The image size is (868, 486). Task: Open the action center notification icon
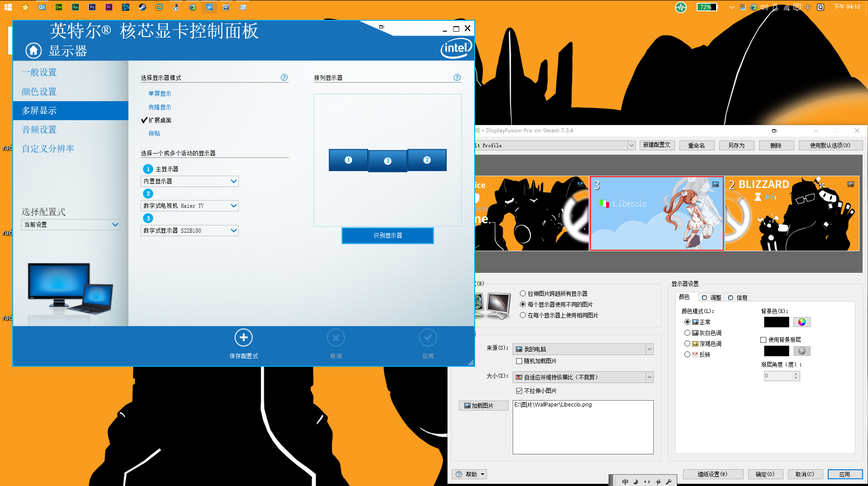797,7
